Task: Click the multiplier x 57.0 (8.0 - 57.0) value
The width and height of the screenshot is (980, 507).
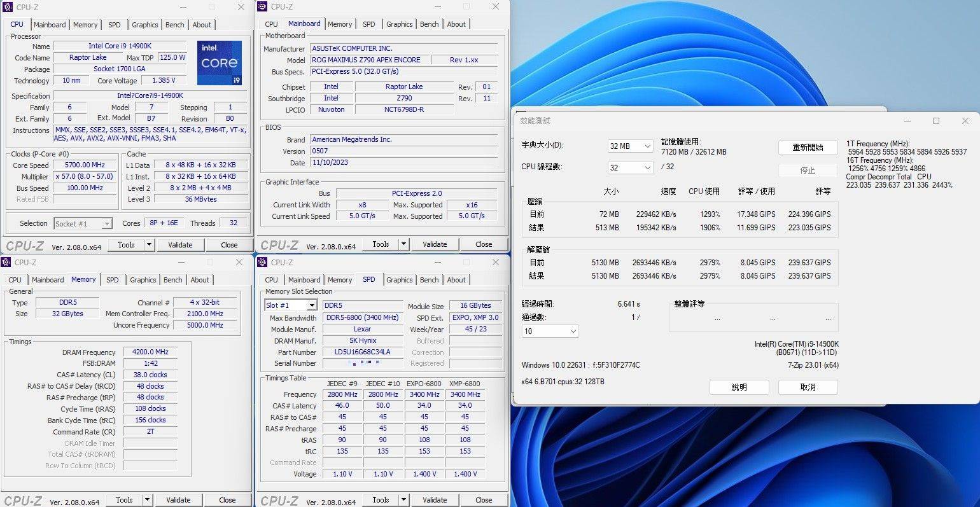Action: click(x=85, y=176)
